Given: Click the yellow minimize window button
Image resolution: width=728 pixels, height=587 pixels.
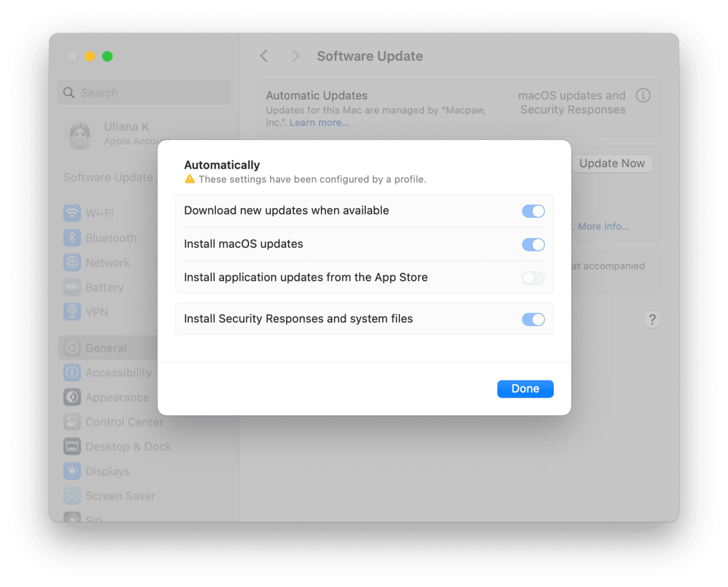Looking at the screenshot, I should pos(90,56).
